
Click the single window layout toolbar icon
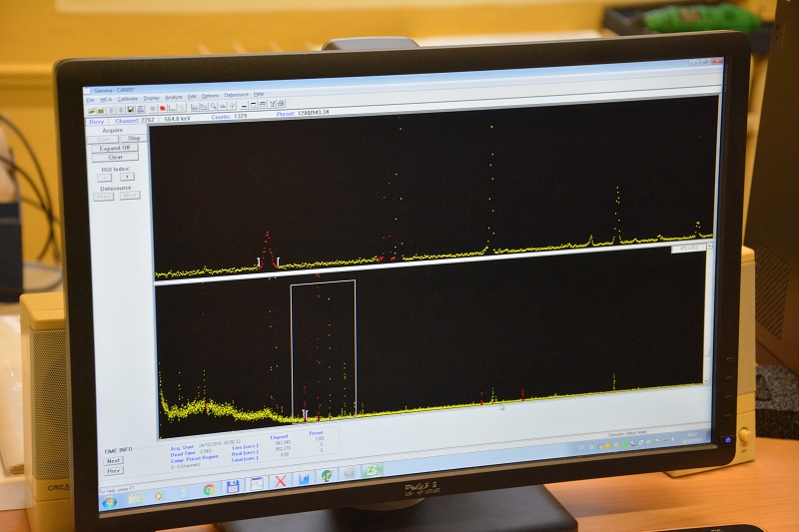254,105
